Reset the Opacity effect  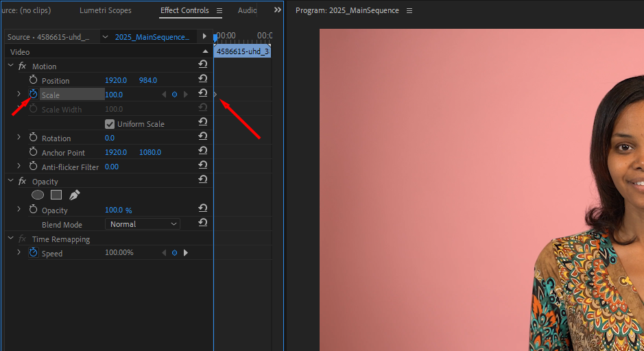tap(202, 179)
